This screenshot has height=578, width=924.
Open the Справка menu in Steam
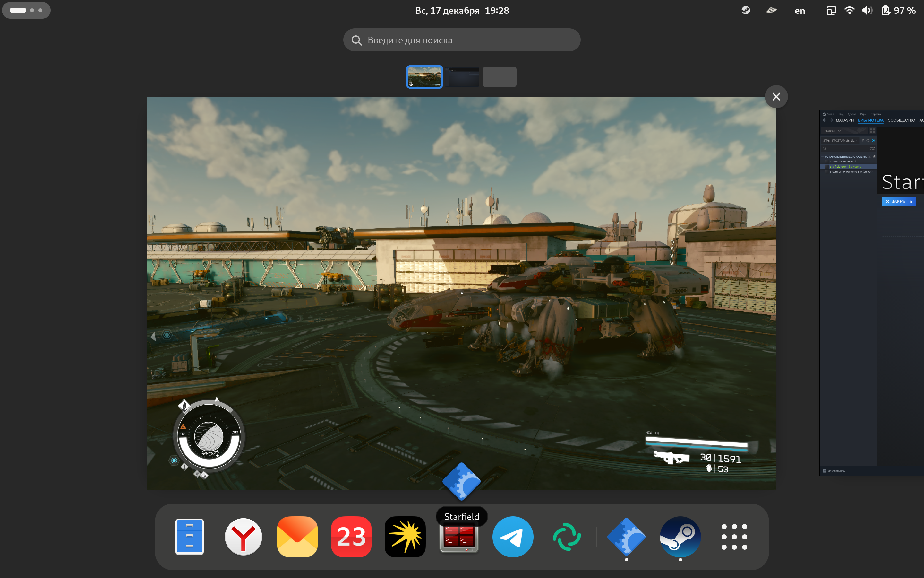point(876,114)
